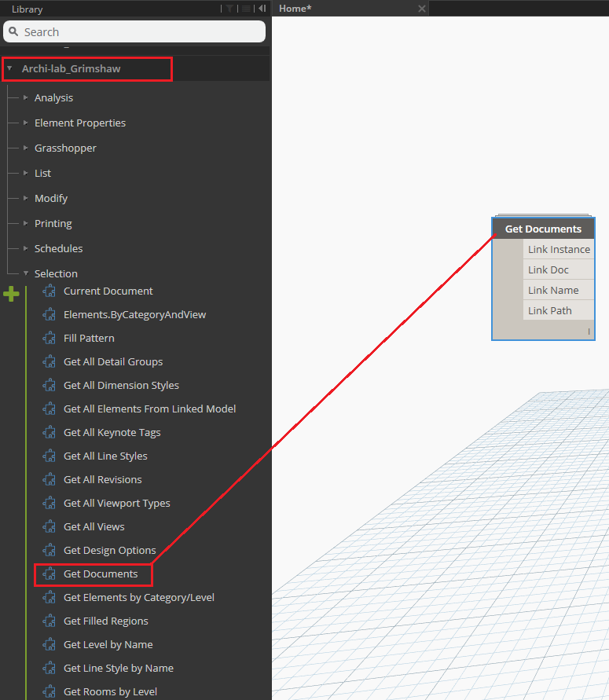Add 'Get Design Options' node
The width and height of the screenshot is (609, 700).
110,551
